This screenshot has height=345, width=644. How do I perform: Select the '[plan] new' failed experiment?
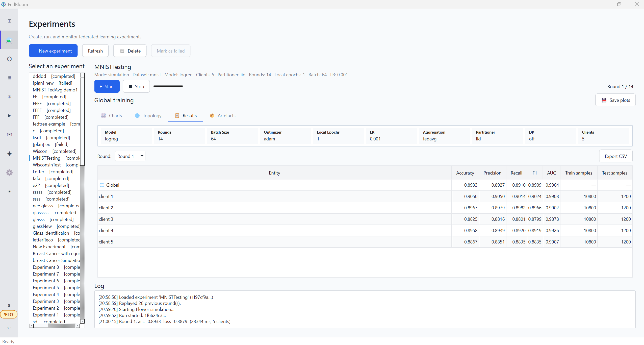tap(55, 83)
